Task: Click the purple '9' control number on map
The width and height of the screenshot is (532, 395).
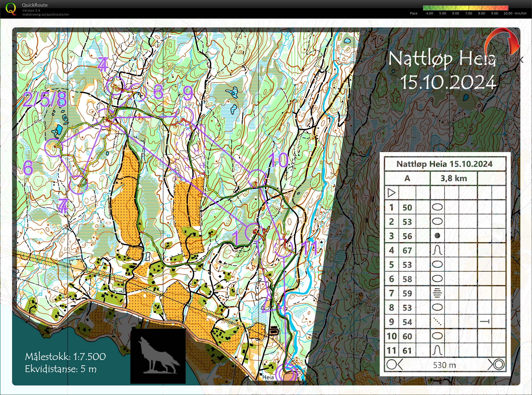Action: (188, 93)
